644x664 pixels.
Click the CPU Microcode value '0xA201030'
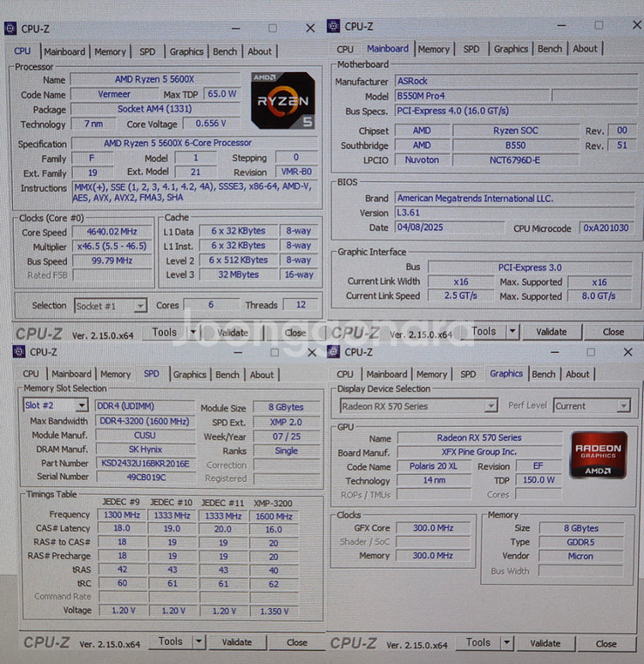point(606,228)
